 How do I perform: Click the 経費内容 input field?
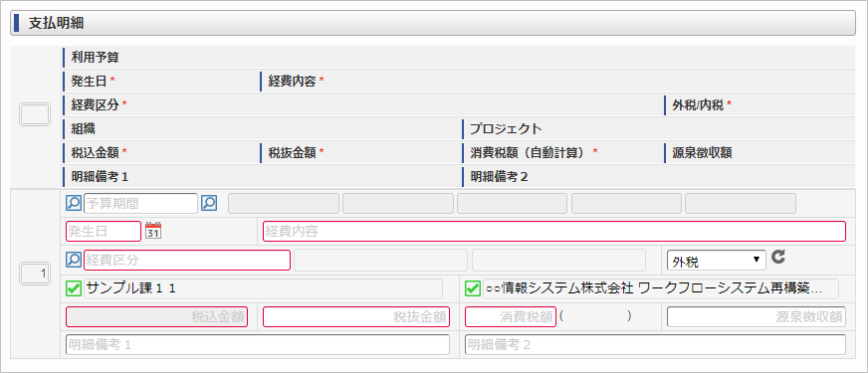click(x=554, y=231)
